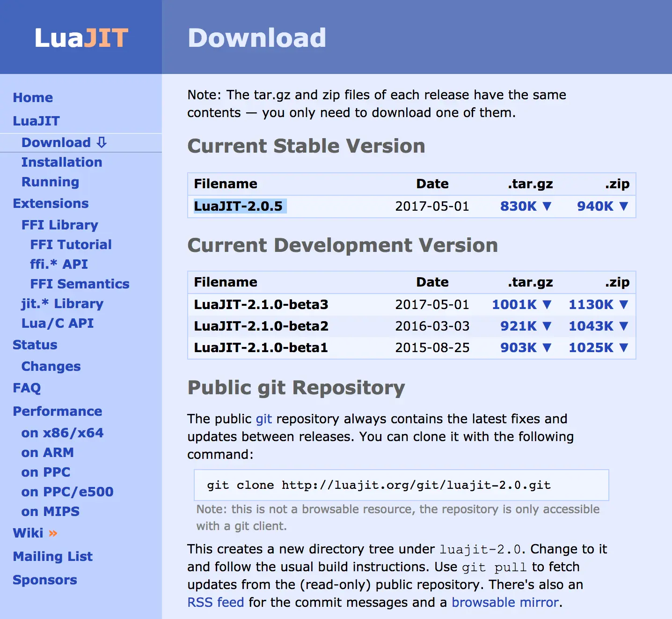Download beta3 zip 1130K
Screen dimensions: 672x619
tap(599, 304)
